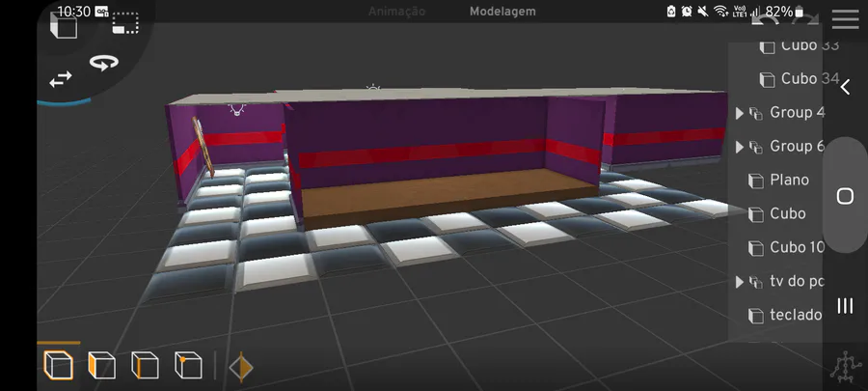Activate the box selection tool icon
868x391 pixels.
(125, 23)
